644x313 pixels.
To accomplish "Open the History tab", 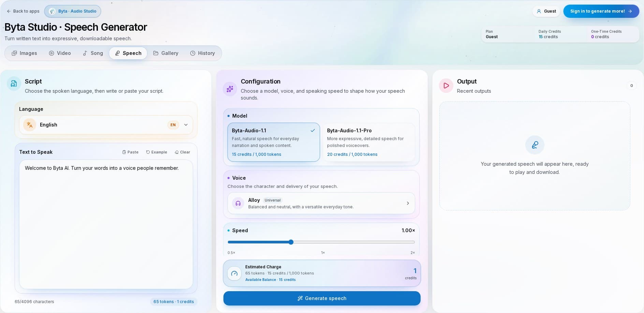I will (203, 53).
